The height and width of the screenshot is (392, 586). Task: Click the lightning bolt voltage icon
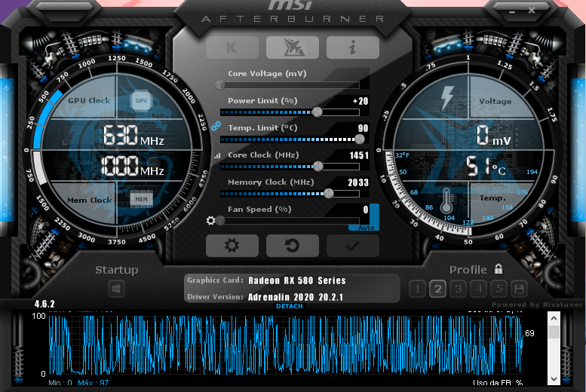446,97
